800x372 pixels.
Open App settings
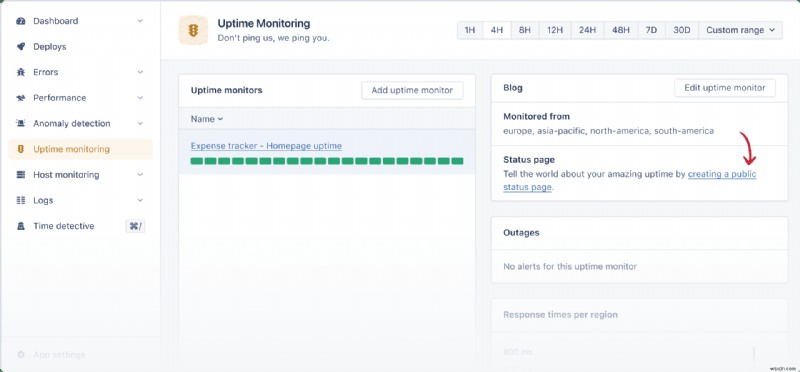(x=59, y=354)
